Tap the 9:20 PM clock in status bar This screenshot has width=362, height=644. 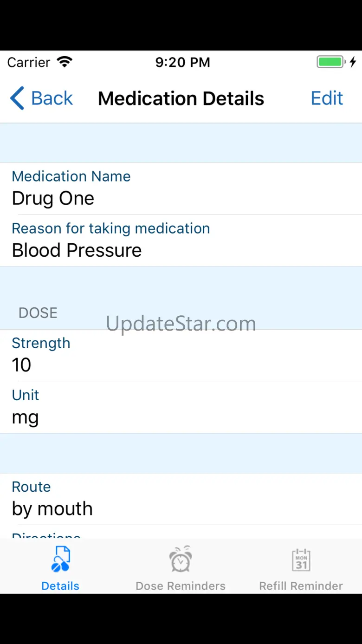182,62
